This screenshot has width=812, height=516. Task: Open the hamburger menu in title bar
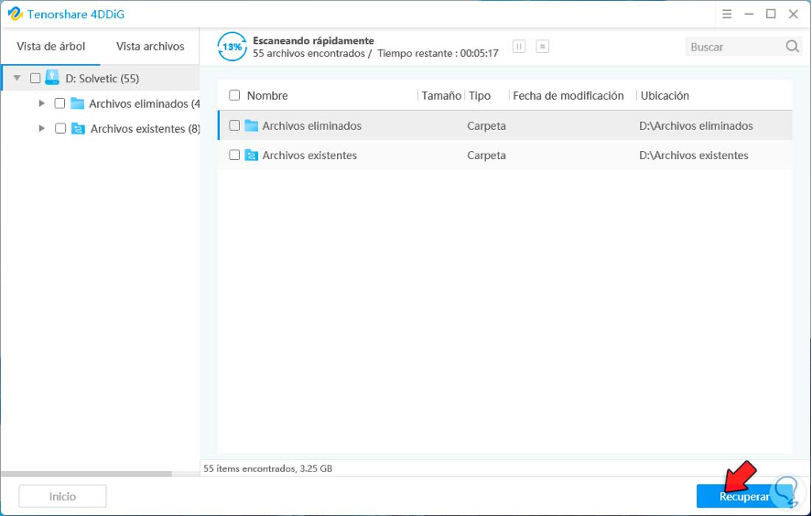tap(727, 15)
